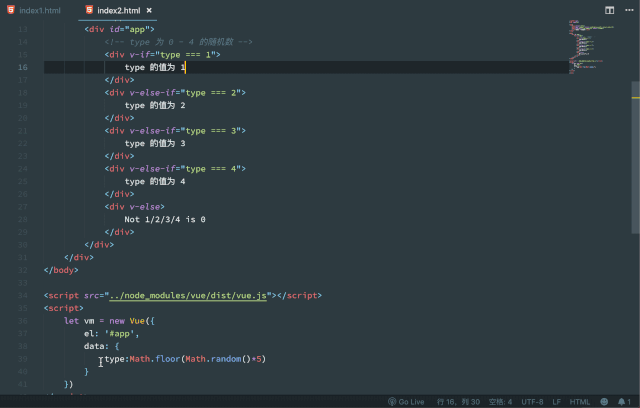The width and height of the screenshot is (640, 408).
Task: Click the v-else-if="type === 3" attribute
Action: pos(185,131)
